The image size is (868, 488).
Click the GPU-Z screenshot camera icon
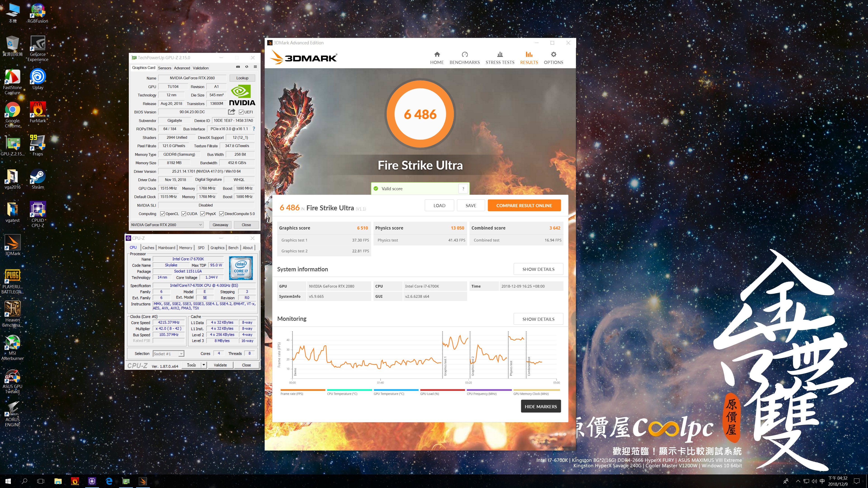pyautogui.click(x=238, y=67)
